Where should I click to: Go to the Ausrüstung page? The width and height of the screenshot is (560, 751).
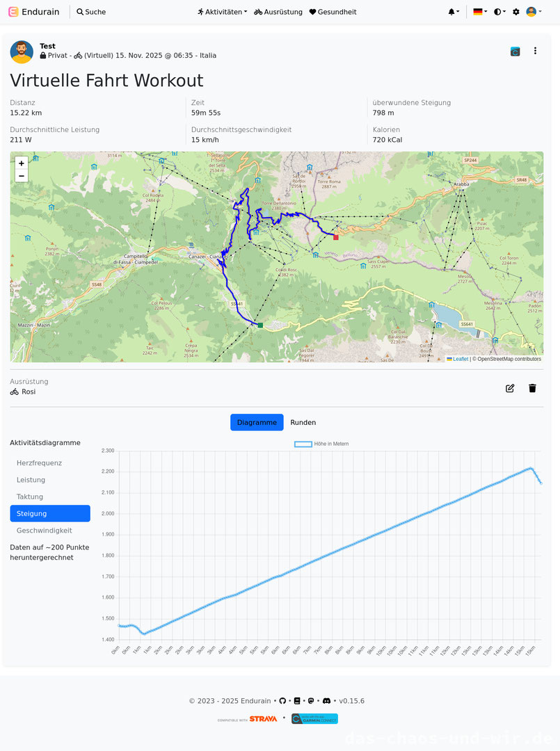[278, 12]
